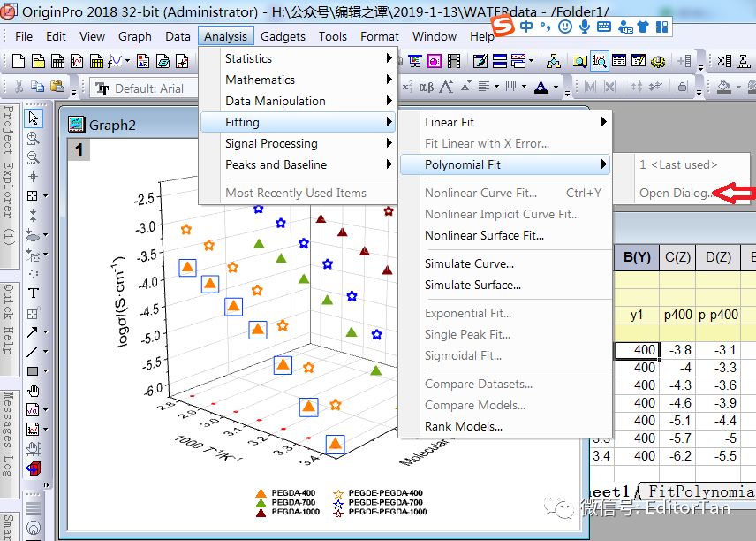Screen dimensions: 756x541
Task: Select the Screen Reader crosshair tool
Action: [34, 176]
